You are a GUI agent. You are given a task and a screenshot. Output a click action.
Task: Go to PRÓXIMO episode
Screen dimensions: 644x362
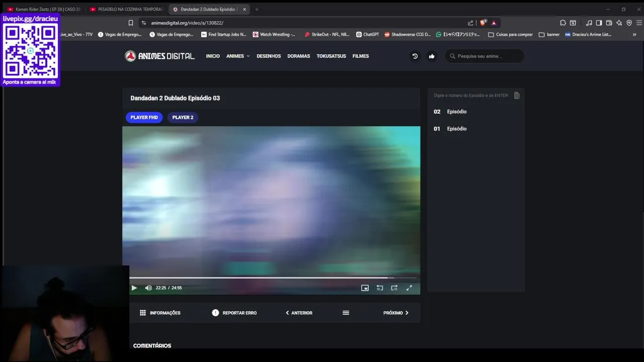pyautogui.click(x=396, y=313)
